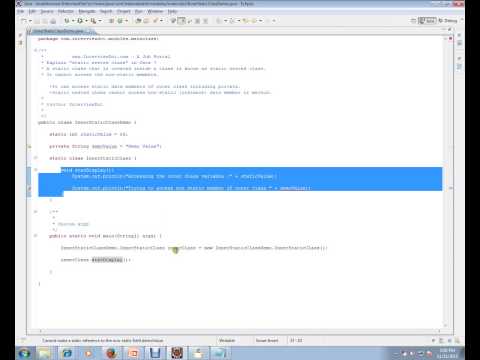Open the Window menu

(x=155, y=11)
